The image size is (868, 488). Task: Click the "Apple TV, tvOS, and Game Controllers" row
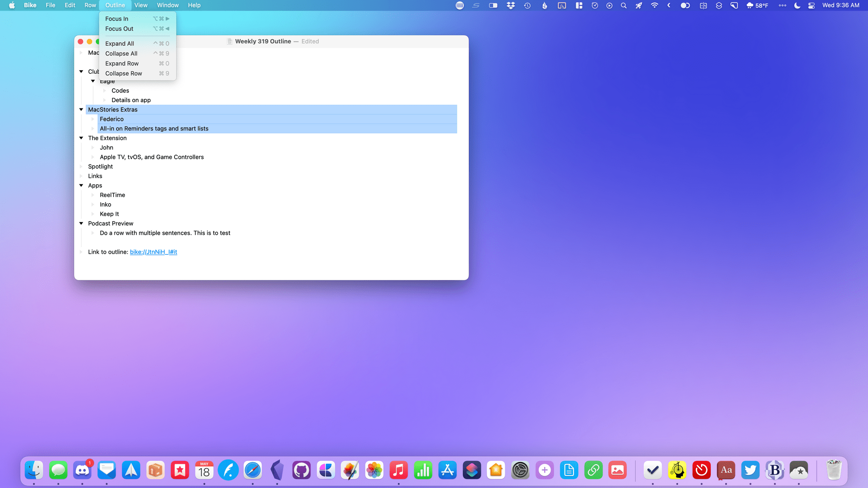point(152,157)
